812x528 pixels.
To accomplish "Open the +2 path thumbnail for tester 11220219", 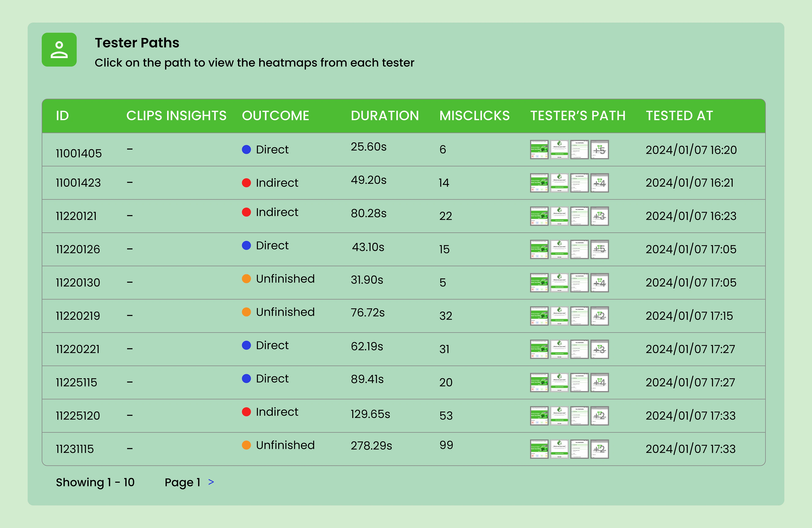I will click(599, 316).
